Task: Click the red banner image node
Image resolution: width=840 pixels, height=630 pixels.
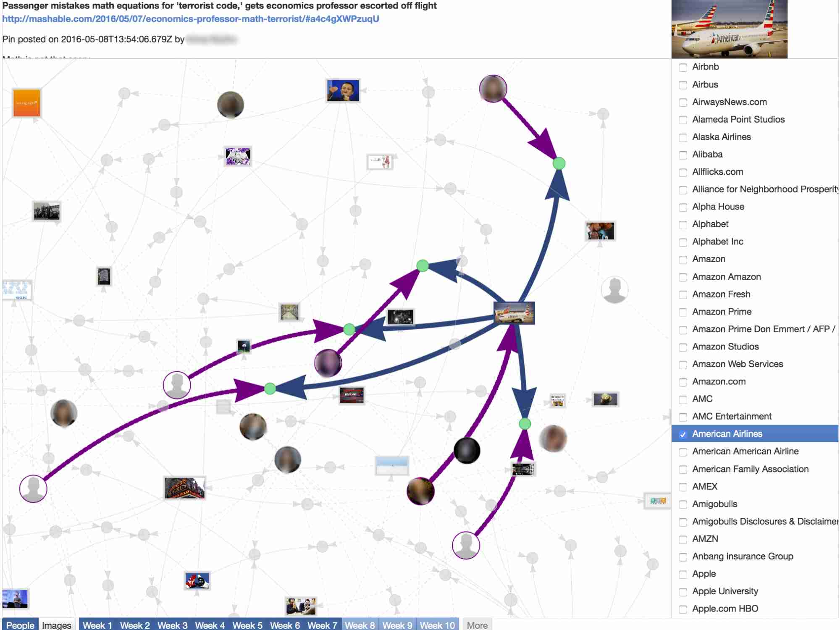Action: coord(352,395)
